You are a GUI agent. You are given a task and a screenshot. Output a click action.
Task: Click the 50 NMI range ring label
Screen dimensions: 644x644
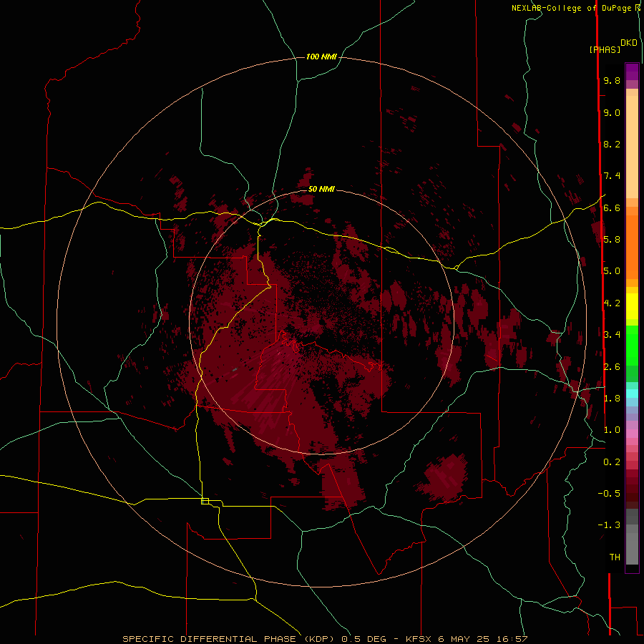tap(321, 189)
